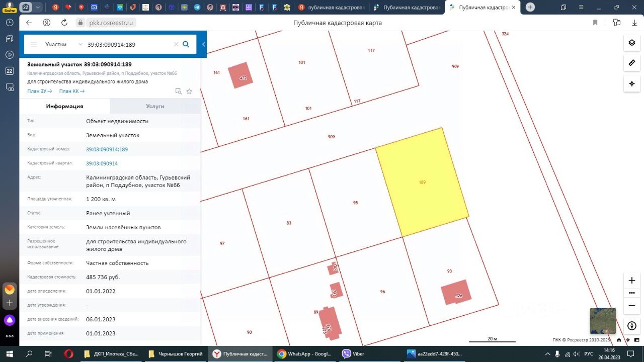Open cadastral quarter 39:03:090914 link

coord(102,163)
